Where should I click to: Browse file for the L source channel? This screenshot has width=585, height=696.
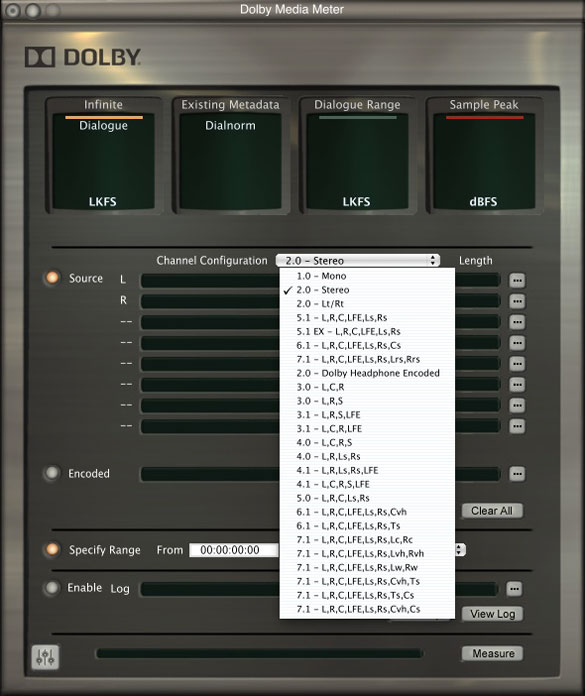[517, 281]
